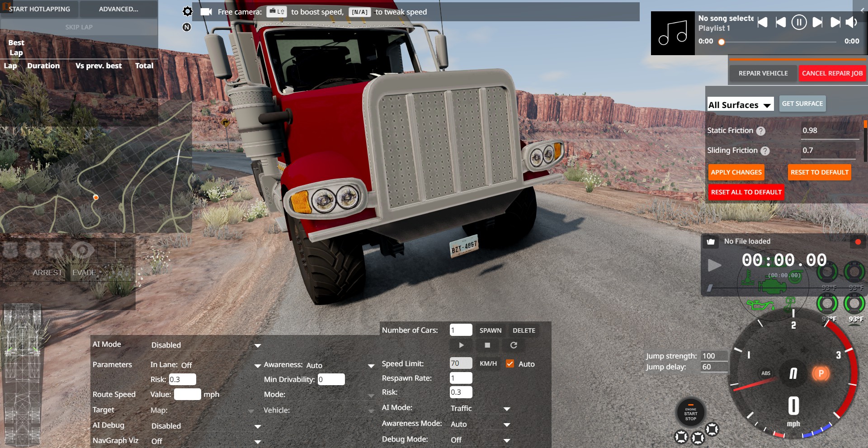Click the ABS indicator on the tachometer

click(766, 373)
